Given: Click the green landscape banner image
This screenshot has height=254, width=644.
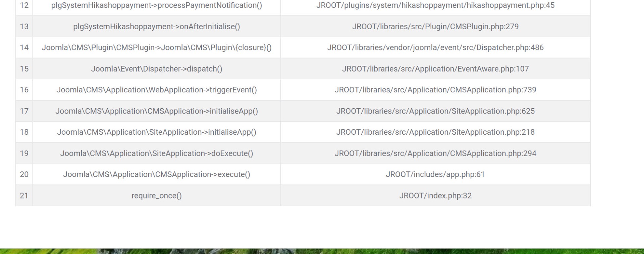Looking at the screenshot, I should [x=322, y=251].
